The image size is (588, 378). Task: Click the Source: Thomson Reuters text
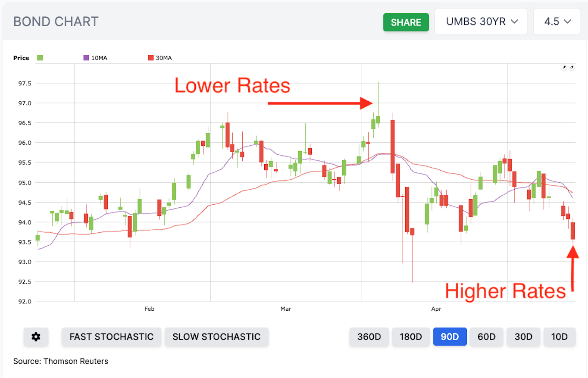[x=61, y=361]
